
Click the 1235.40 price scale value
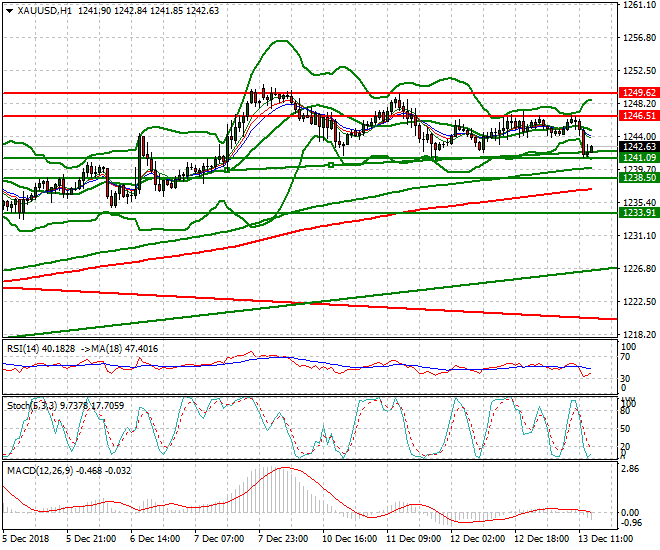(x=639, y=202)
